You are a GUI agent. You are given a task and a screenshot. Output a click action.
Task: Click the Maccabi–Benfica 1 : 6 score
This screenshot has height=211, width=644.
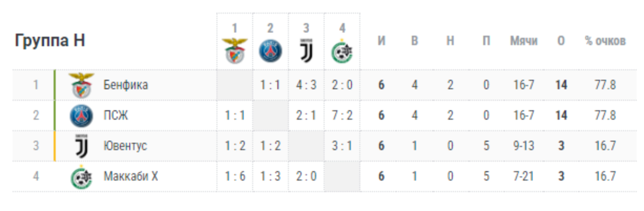[235, 176]
